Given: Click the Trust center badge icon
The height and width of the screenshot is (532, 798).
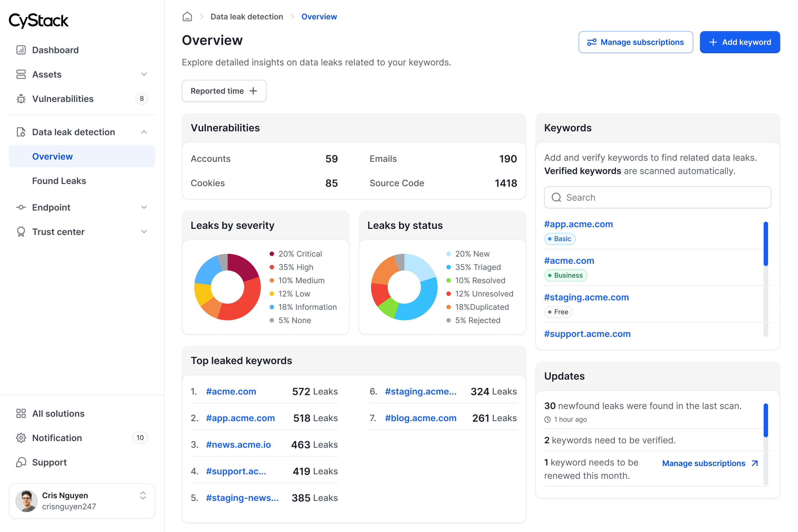Looking at the screenshot, I should [21, 232].
